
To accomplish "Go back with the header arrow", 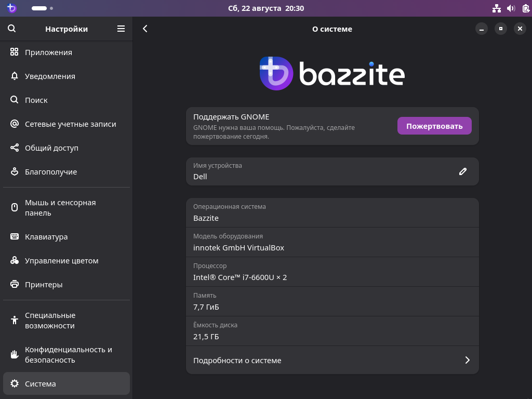I will click(x=145, y=29).
